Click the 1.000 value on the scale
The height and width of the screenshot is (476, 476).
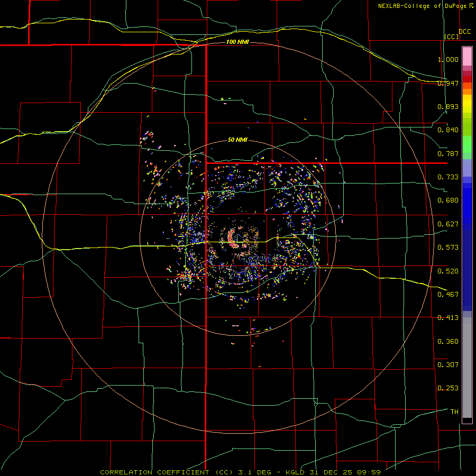pyautogui.click(x=448, y=59)
